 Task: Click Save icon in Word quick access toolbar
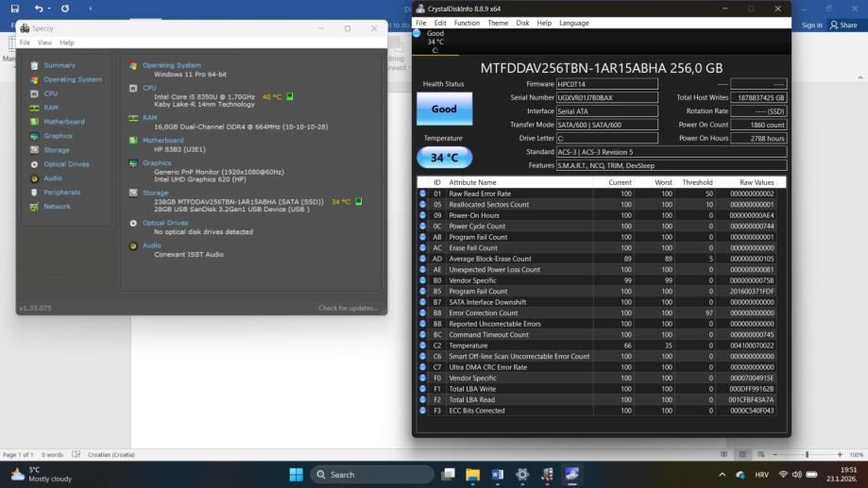click(x=15, y=8)
